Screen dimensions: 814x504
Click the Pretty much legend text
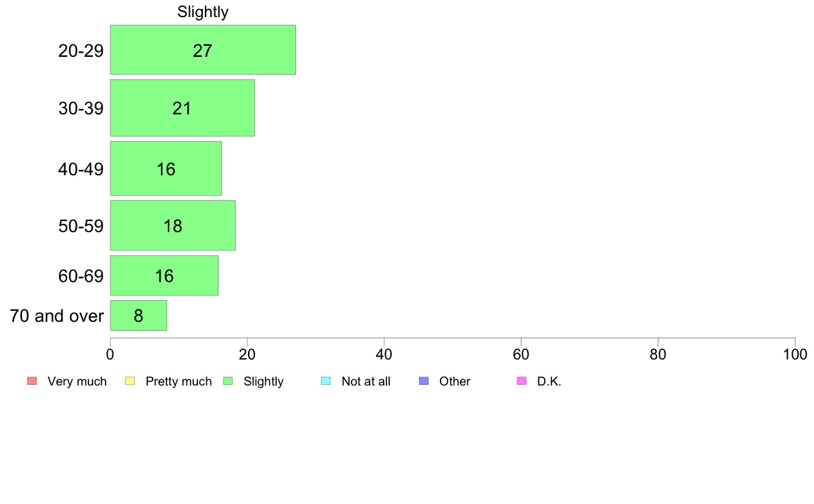(179, 381)
